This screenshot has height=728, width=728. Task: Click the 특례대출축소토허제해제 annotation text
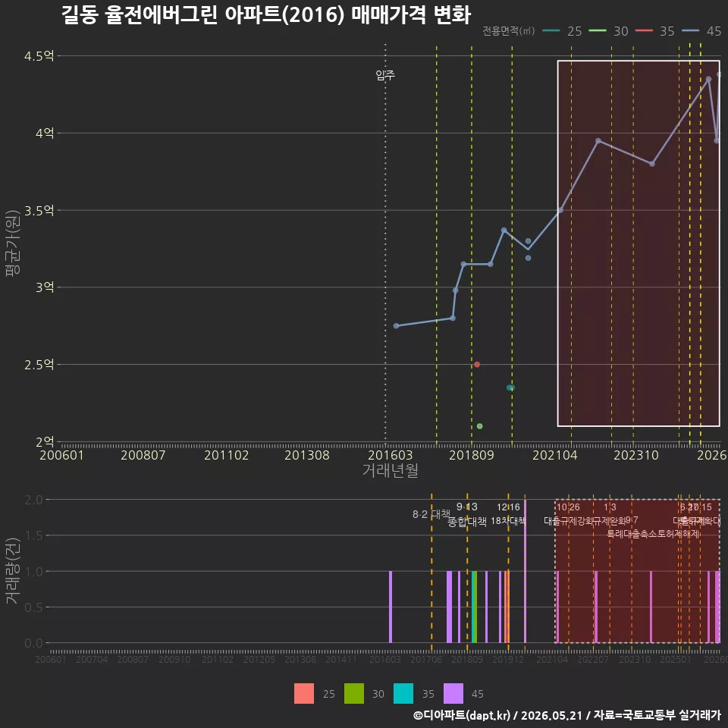[x=653, y=534]
